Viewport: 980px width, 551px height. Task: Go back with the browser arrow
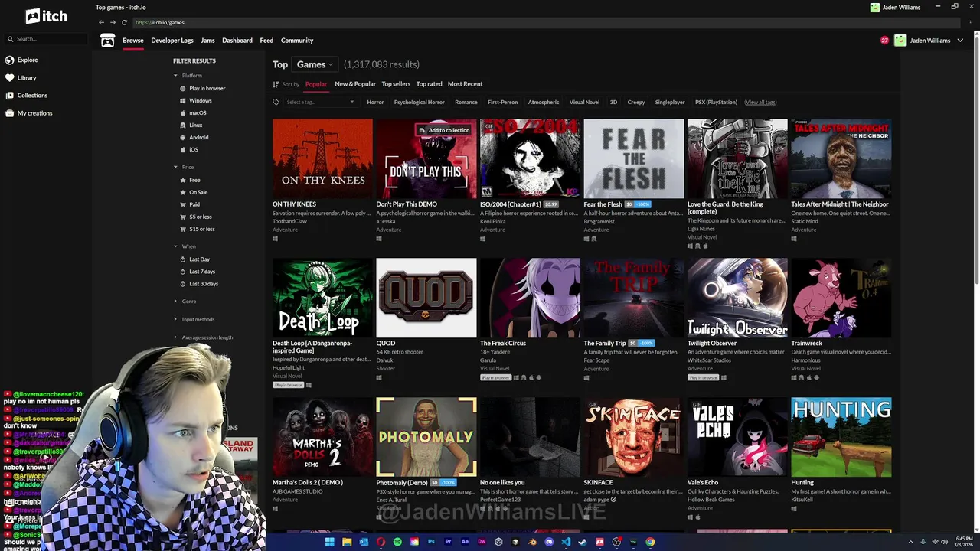pos(101,22)
